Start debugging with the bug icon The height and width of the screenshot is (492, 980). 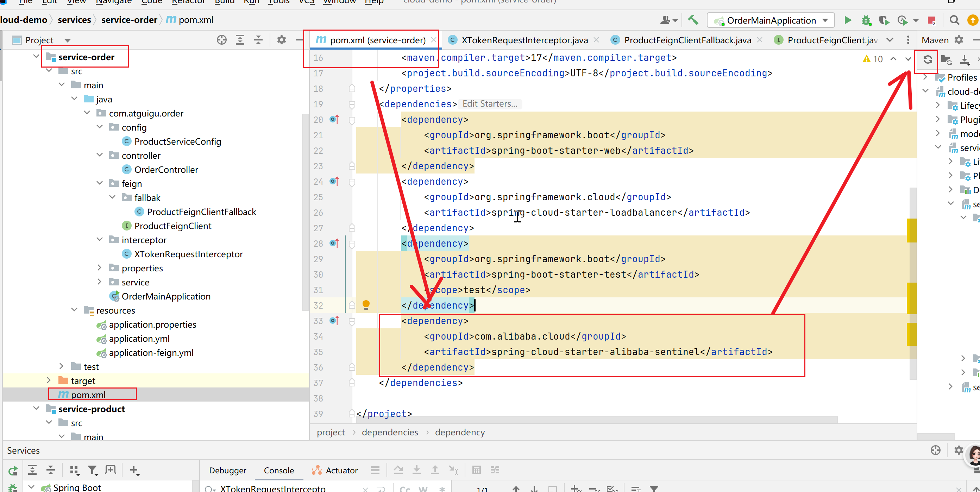pos(866,20)
